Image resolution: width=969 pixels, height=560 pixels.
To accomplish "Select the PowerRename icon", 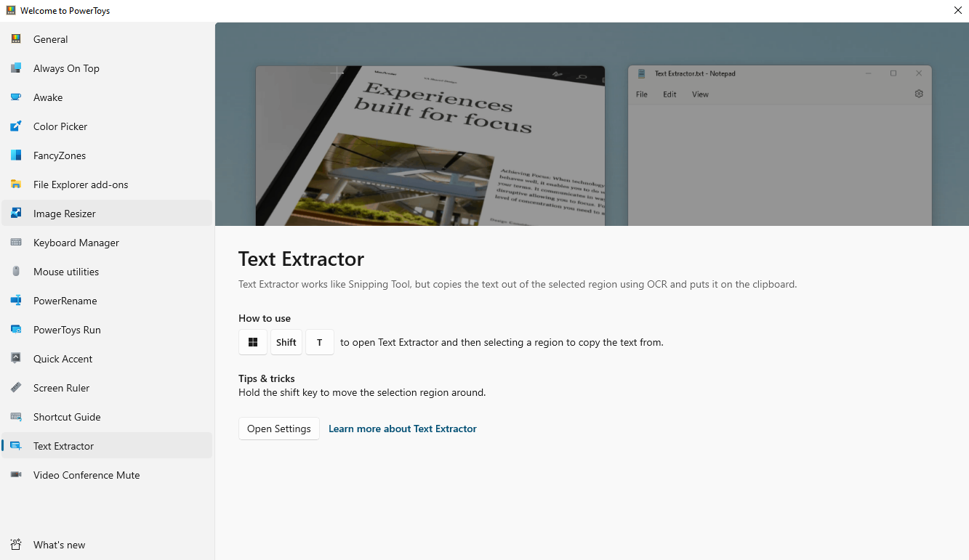I will click(x=16, y=301).
